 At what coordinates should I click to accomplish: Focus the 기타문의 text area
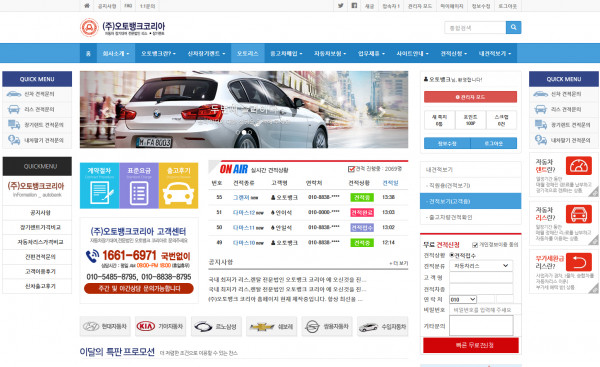click(x=481, y=326)
